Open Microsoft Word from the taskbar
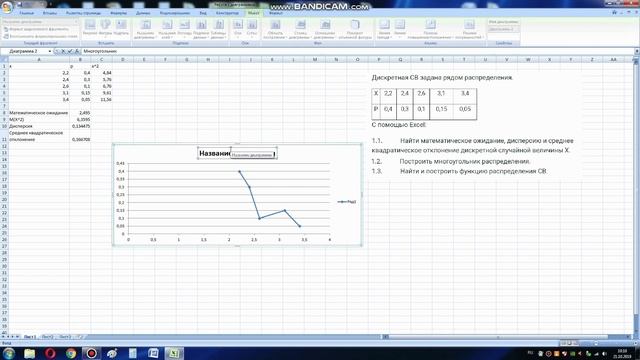The width and height of the screenshot is (640, 360). [153, 353]
